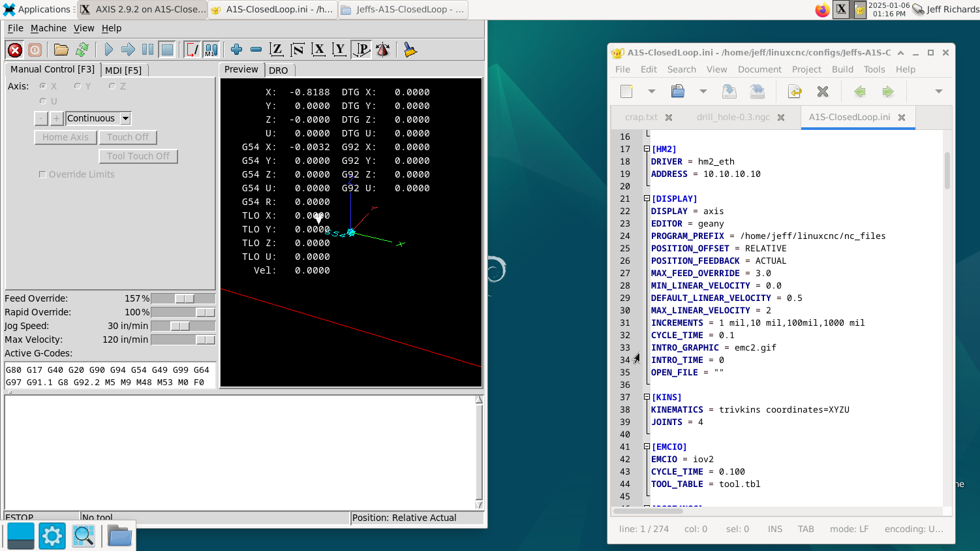
Task: Close the drill_hole-0.3.ngc tab
Action: pyautogui.click(x=781, y=118)
